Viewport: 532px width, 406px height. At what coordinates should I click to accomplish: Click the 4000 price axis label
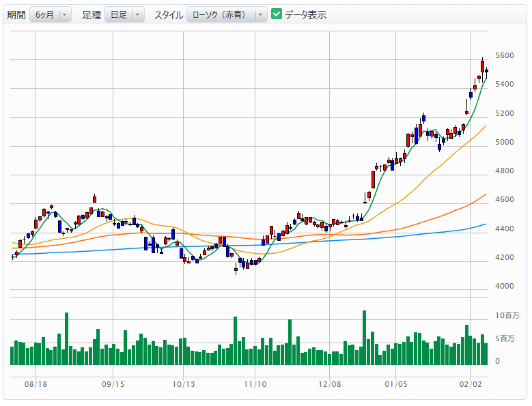tap(505, 286)
